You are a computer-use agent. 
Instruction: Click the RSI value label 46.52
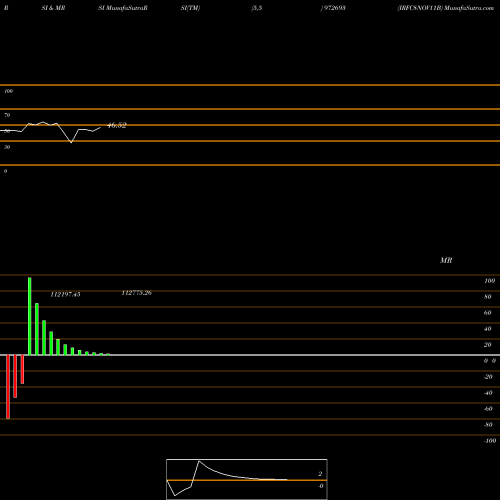(x=117, y=125)
